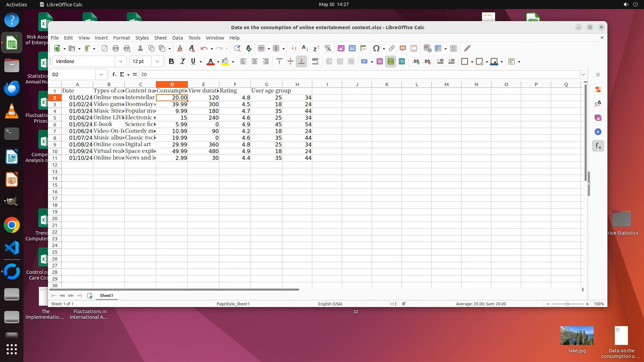Expand the Name Box dropdown
Screen dimensions: 644x362
(101, 74)
